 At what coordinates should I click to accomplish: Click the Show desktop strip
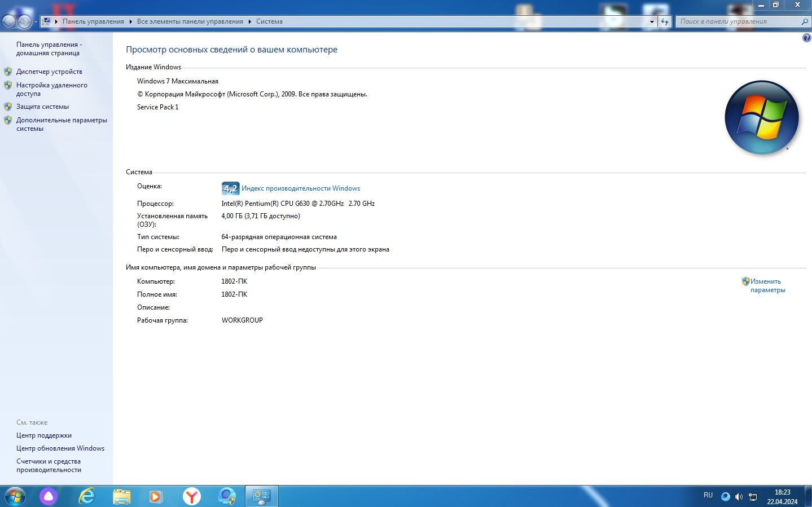(x=808, y=497)
